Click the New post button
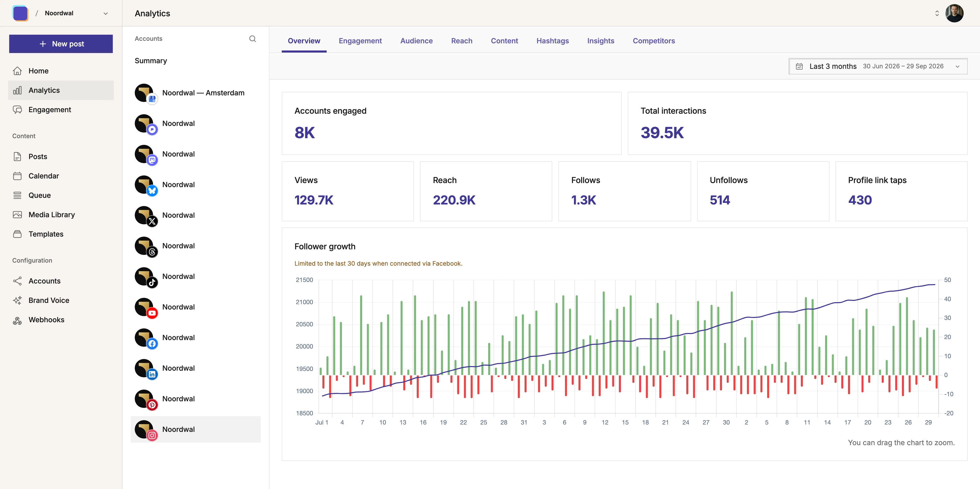The height and width of the screenshot is (489, 980). point(61,44)
